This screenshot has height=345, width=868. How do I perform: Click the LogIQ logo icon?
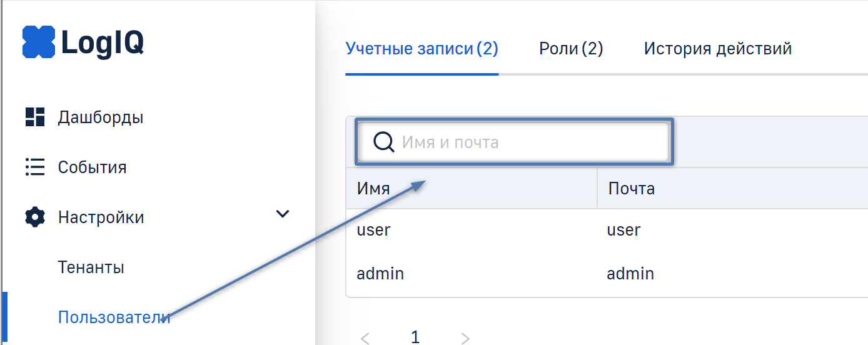39,42
